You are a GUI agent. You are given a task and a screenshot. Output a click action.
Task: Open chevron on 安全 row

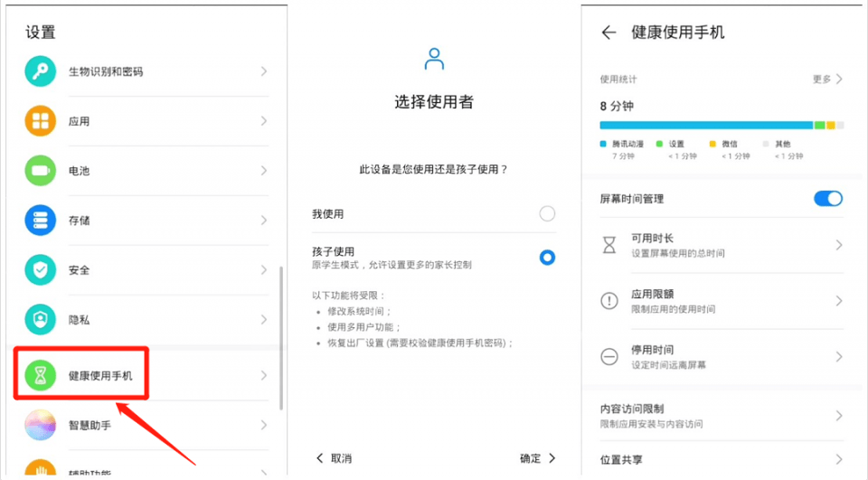tap(264, 269)
